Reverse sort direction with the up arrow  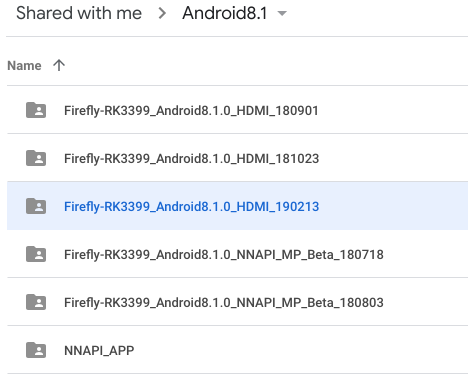click(59, 65)
